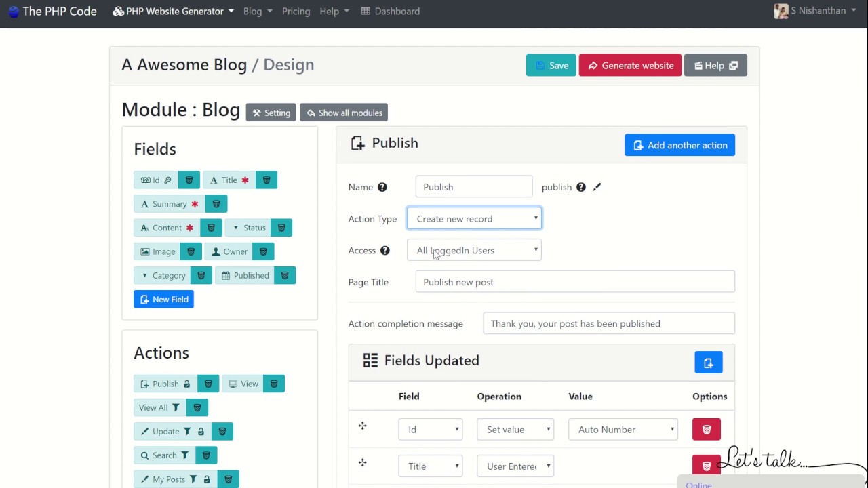Open the Action Type dropdown
Screen dimensions: 868x488
coord(474,219)
